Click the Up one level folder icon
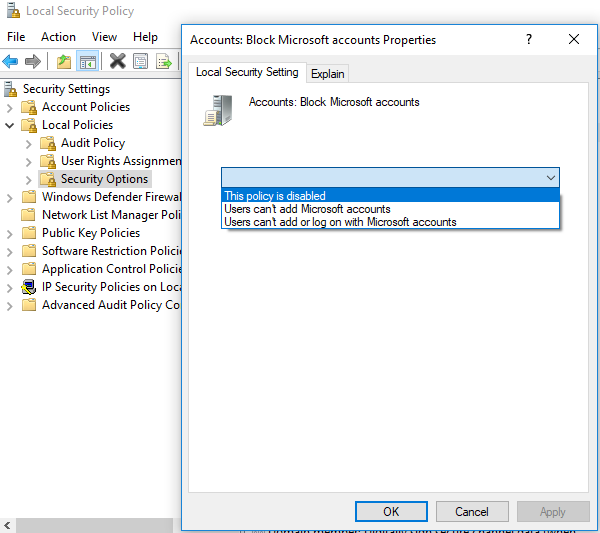Screen dimensions: 600x533 click(x=64, y=61)
